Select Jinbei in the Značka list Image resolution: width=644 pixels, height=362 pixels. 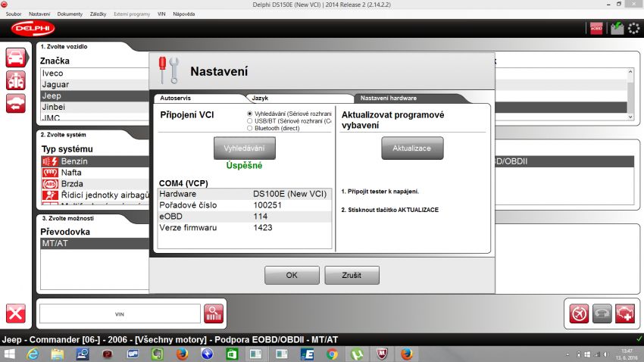95,107
